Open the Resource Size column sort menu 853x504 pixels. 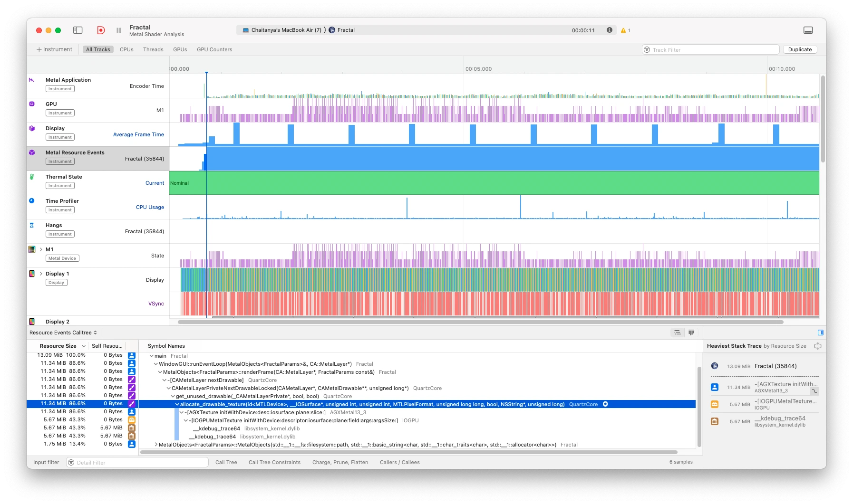point(84,346)
